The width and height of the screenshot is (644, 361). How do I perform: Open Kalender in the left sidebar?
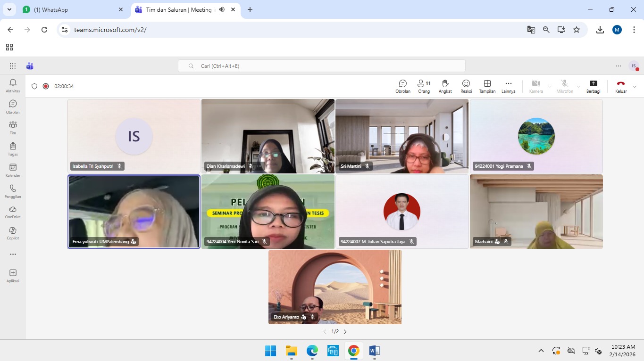point(13,170)
